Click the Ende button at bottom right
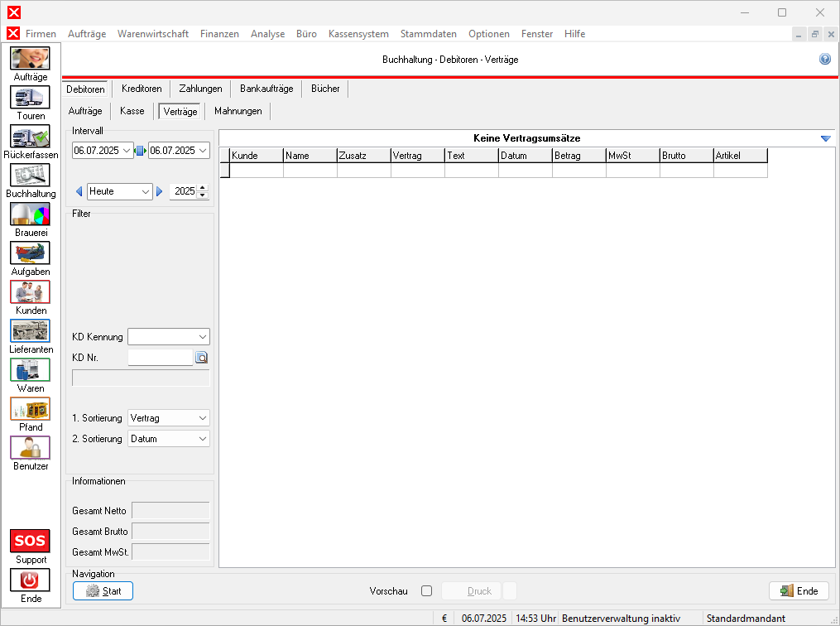This screenshot has height=626, width=840. tap(799, 591)
